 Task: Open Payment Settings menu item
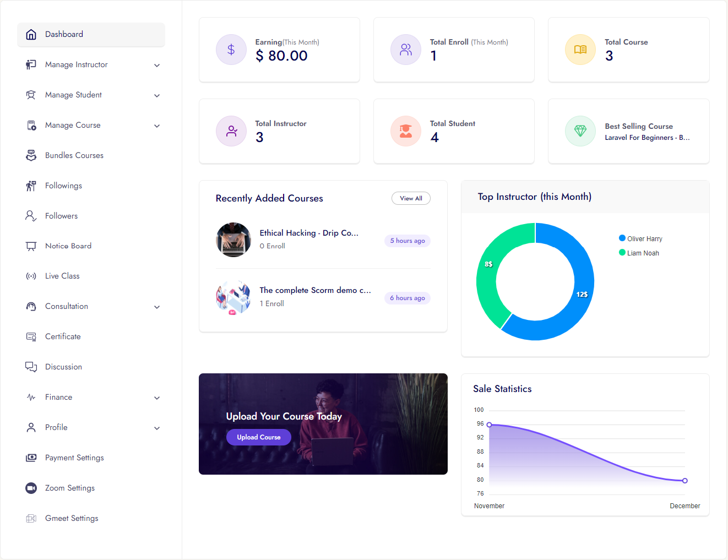[74, 458]
